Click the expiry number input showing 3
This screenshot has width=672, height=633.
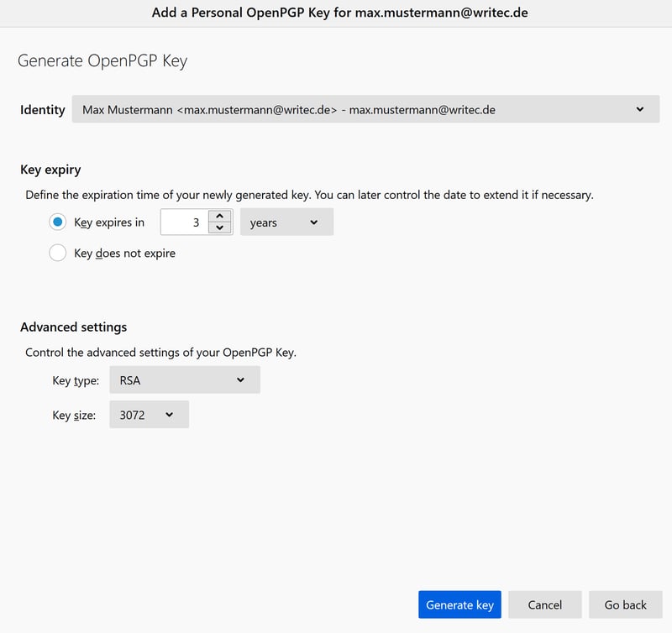tap(183, 222)
